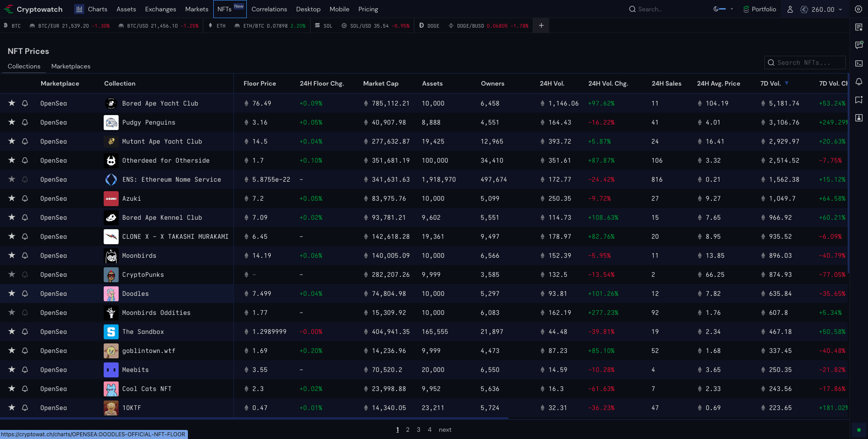Click the user account profile icon
The image size is (868, 439).
tap(790, 9)
